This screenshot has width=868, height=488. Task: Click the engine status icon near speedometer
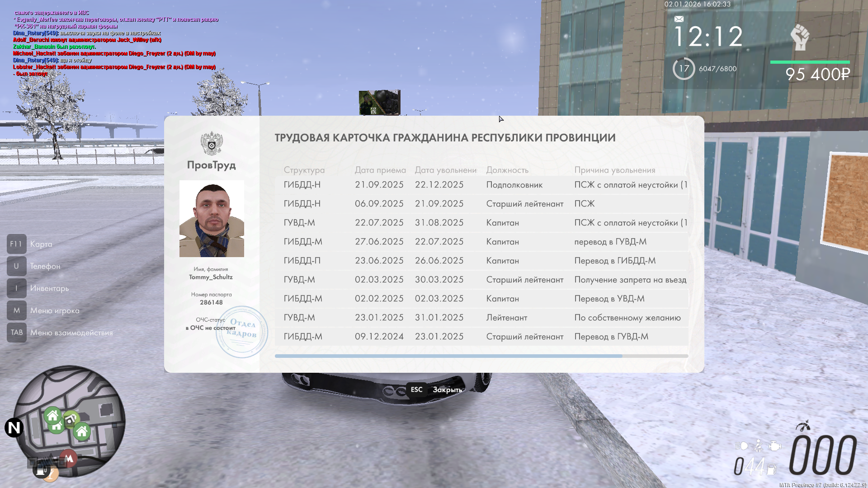[x=775, y=446]
